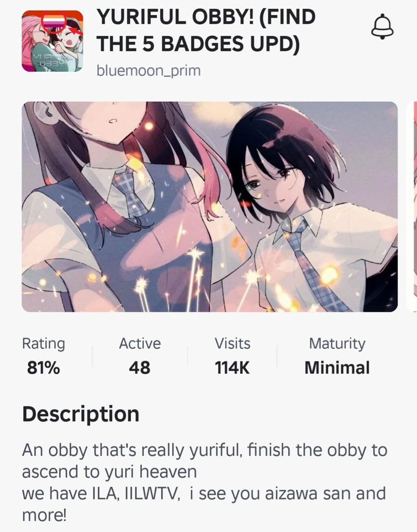The image size is (417, 532).
Task: Tap the Rating label
Action: (x=44, y=343)
